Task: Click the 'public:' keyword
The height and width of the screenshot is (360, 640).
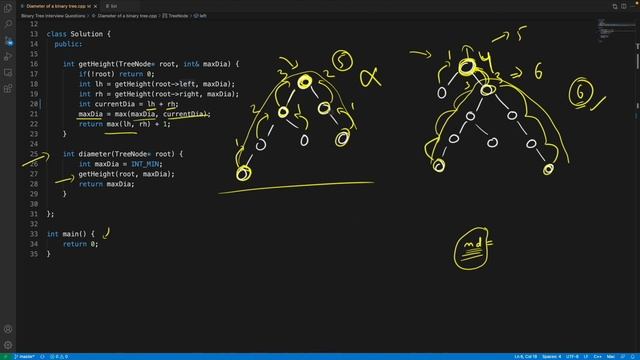Action: 68,44
